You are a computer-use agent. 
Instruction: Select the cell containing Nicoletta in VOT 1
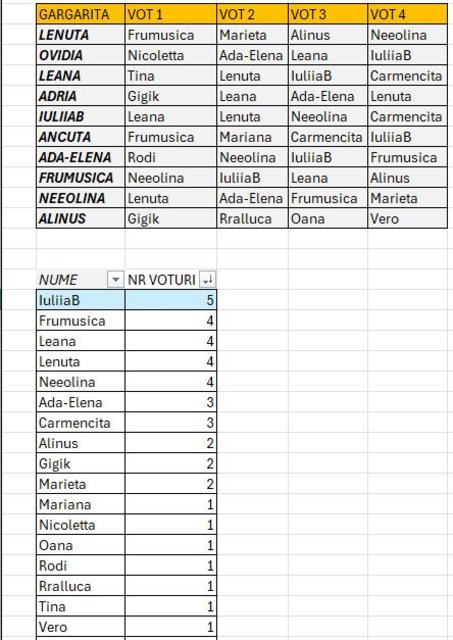[x=171, y=55]
